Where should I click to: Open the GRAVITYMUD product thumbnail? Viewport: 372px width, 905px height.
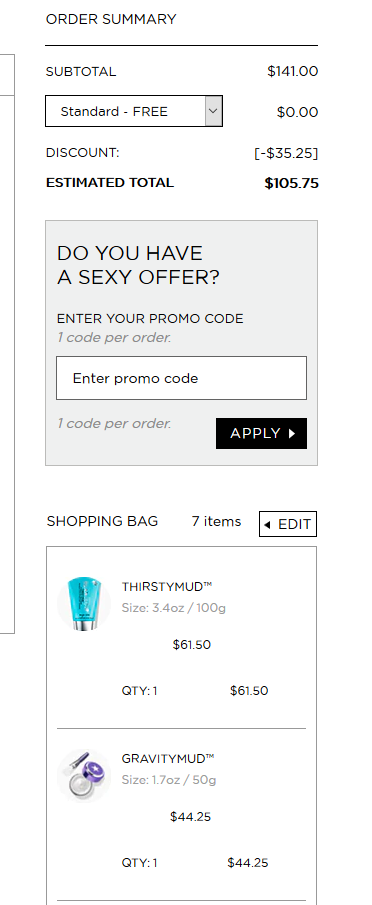pos(84,776)
